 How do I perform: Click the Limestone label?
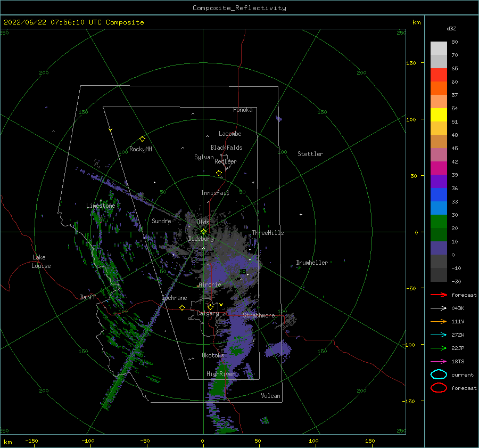pos(101,206)
